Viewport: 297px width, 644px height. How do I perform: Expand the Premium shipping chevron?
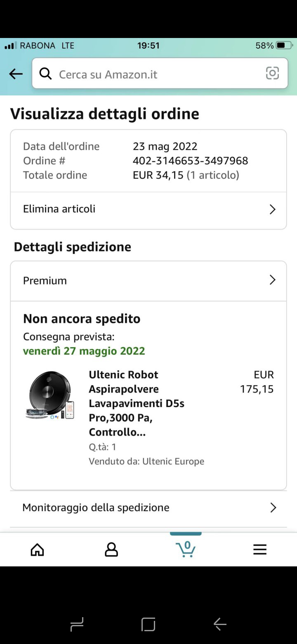coord(272,280)
